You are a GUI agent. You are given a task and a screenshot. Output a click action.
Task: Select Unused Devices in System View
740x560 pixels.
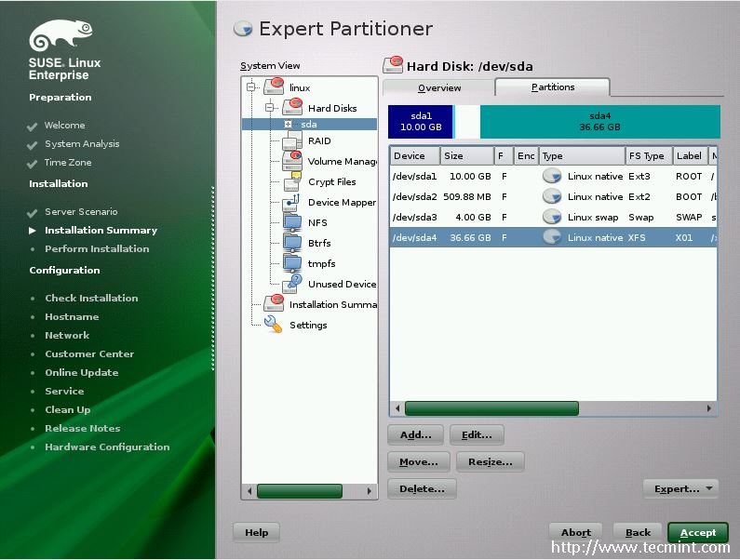coord(343,284)
